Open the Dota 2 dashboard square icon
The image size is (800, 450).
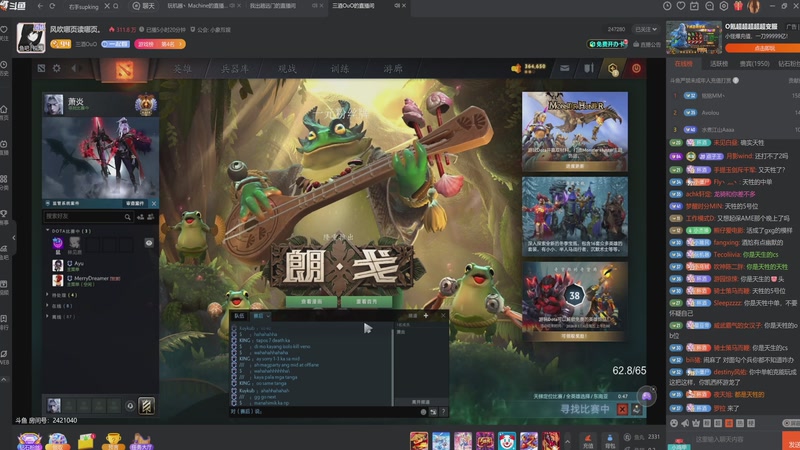41,68
